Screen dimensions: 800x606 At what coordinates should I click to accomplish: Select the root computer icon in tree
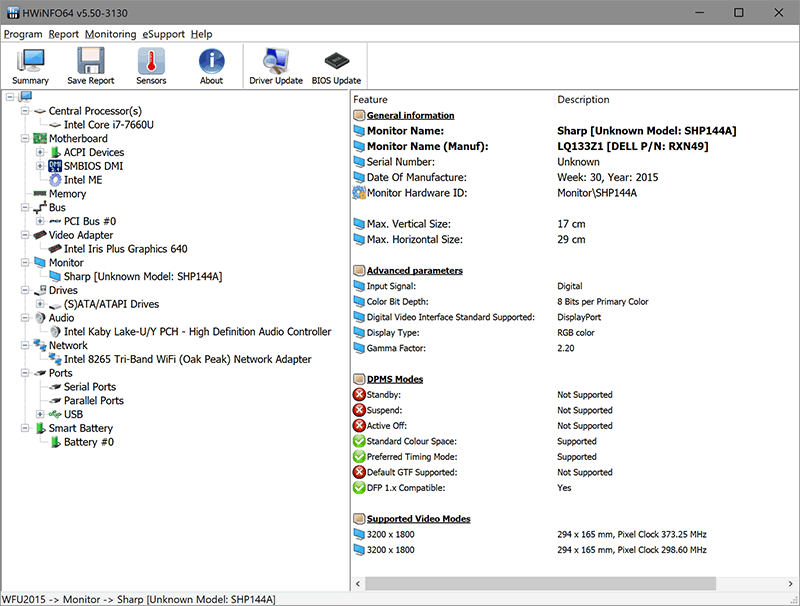click(26, 96)
